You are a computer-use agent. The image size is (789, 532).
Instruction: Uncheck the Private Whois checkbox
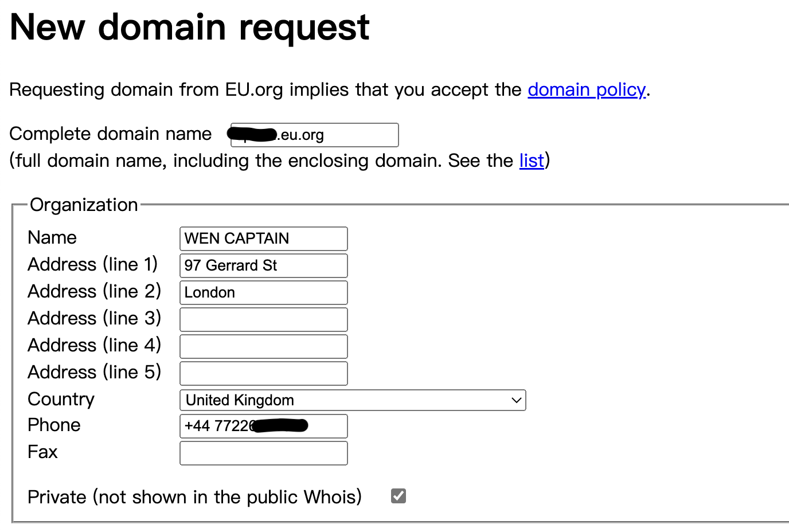click(399, 496)
